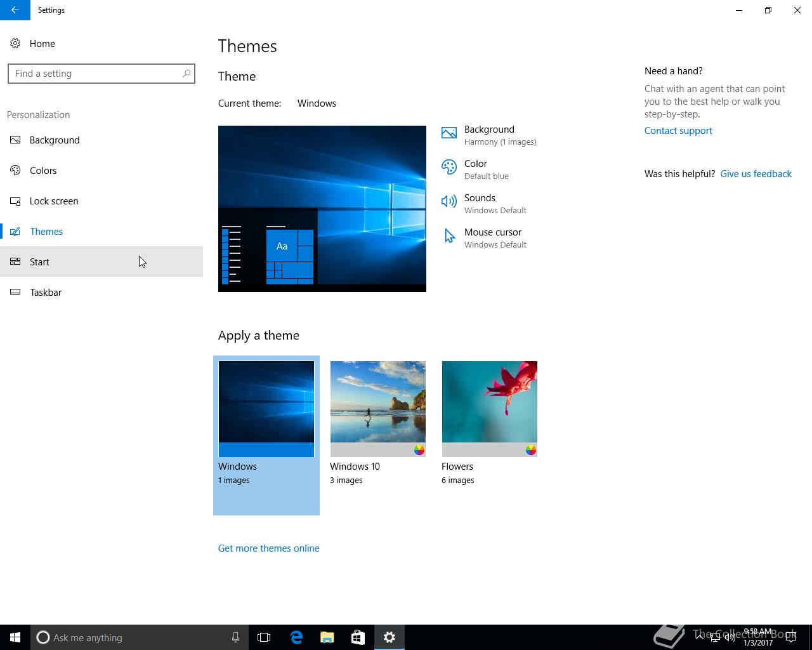
Task: Switch to Colors settings page
Action: click(101, 171)
